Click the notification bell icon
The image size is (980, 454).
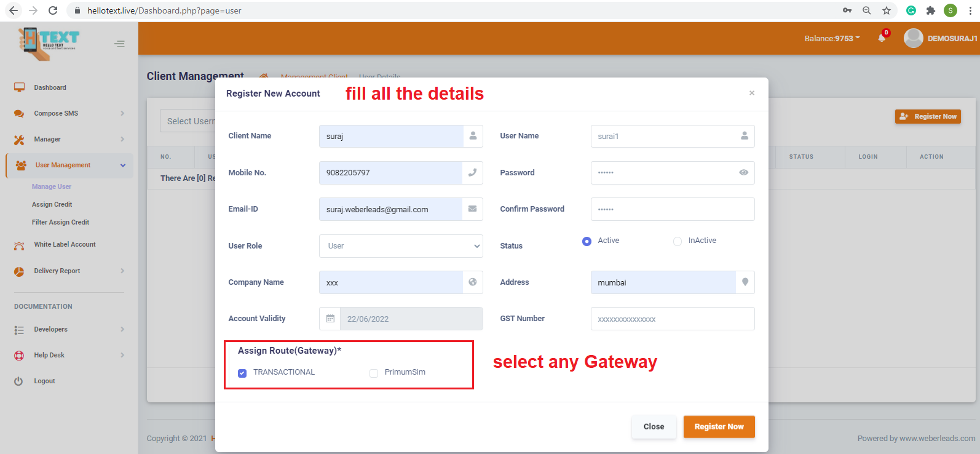click(882, 38)
